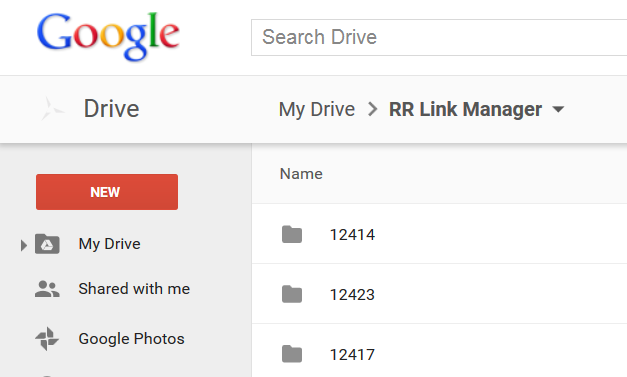
Task: Expand the My Drive tree arrow
Action: pos(24,245)
